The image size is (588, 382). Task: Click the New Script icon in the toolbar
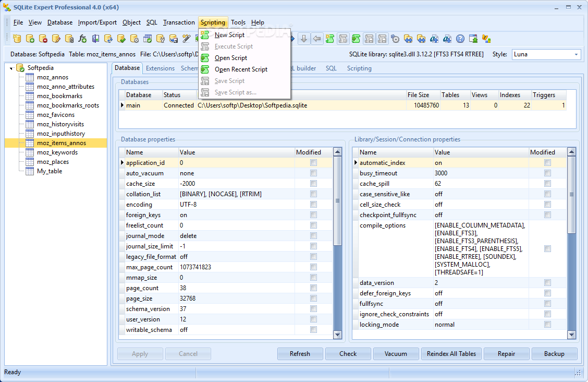click(x=330, y=39)
